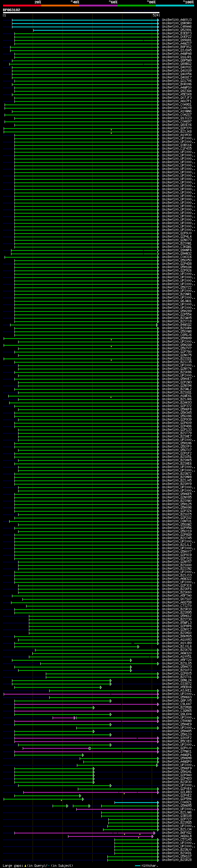Click the cyan ~100% identity legend segment
The height and width of the screenshot is (868, 197).
[175, 6]
